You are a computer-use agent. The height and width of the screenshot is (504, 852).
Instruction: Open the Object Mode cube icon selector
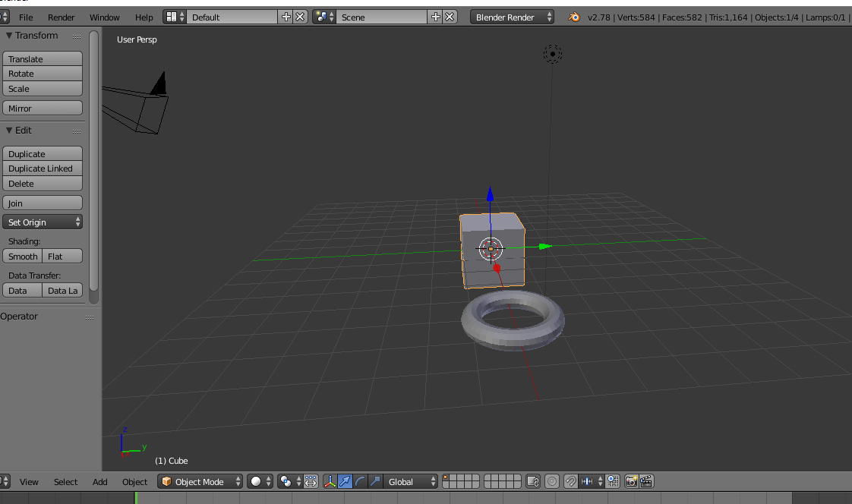200,481
